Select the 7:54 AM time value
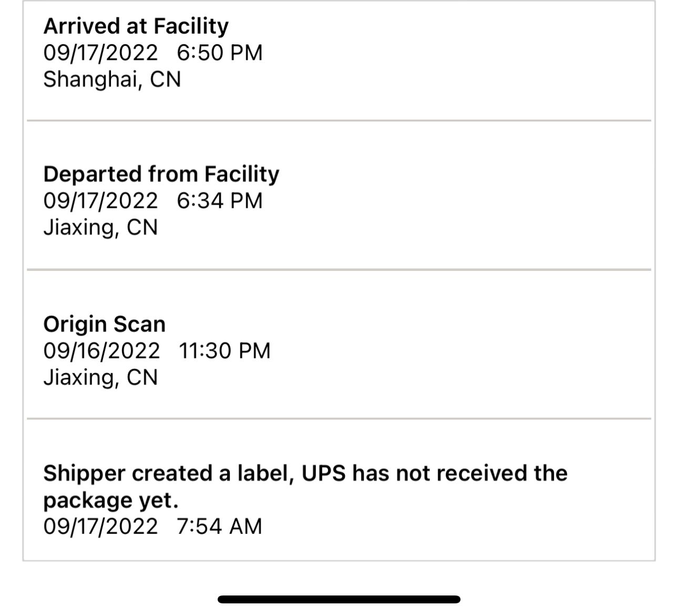 (219, 527)
